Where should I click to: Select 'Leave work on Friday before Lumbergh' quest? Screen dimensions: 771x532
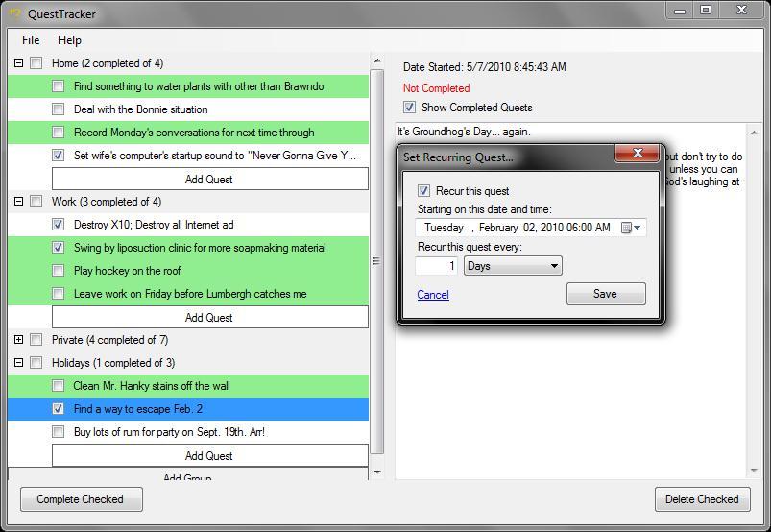pos(190,294)
